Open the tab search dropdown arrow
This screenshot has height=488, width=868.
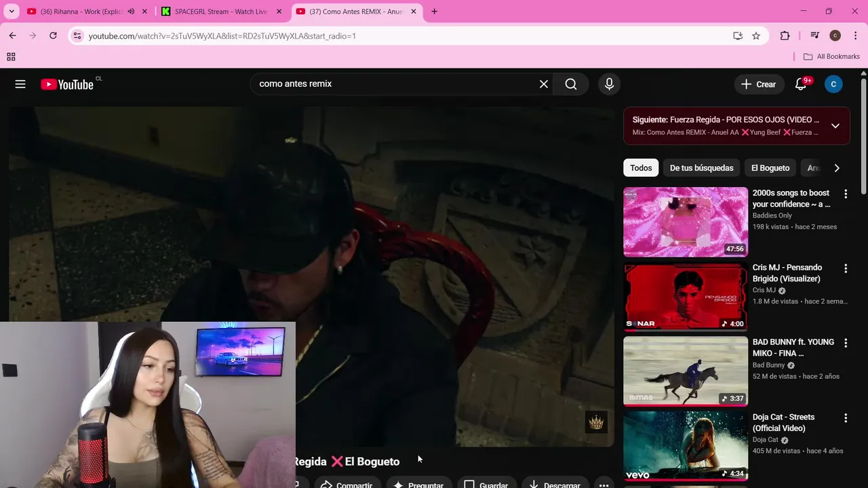[12, 12]
